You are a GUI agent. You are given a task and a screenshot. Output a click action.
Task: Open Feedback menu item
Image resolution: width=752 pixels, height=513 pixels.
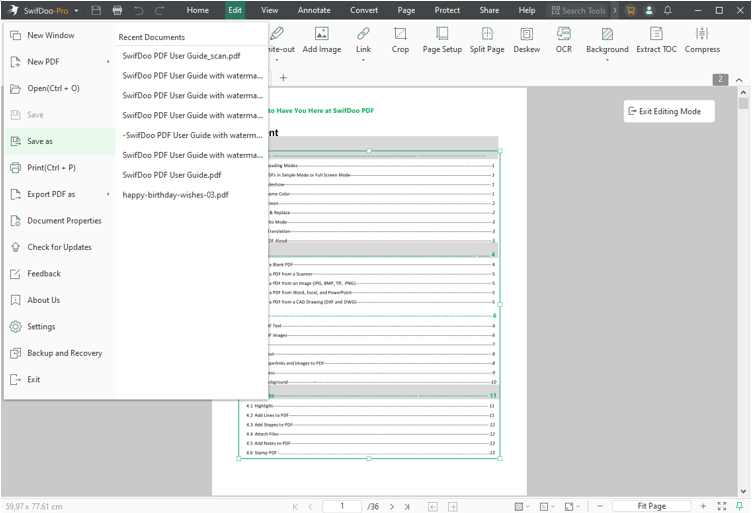click(x=59, y=274)
